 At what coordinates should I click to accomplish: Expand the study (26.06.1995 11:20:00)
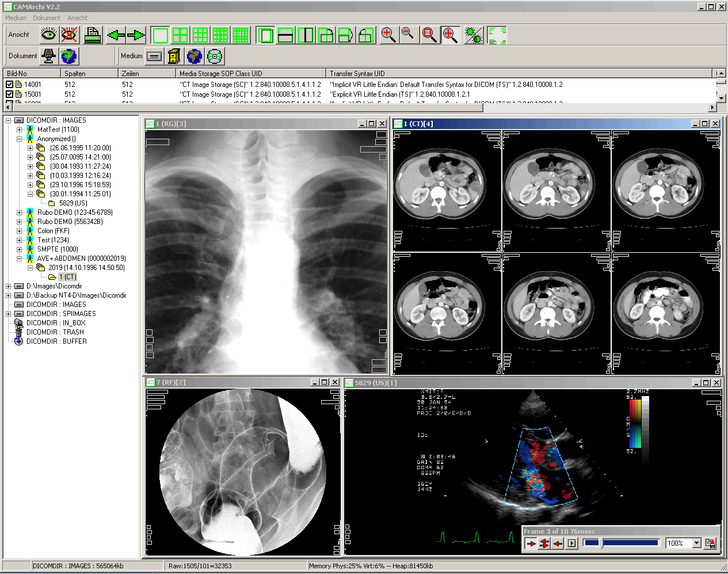coord(30,148)
